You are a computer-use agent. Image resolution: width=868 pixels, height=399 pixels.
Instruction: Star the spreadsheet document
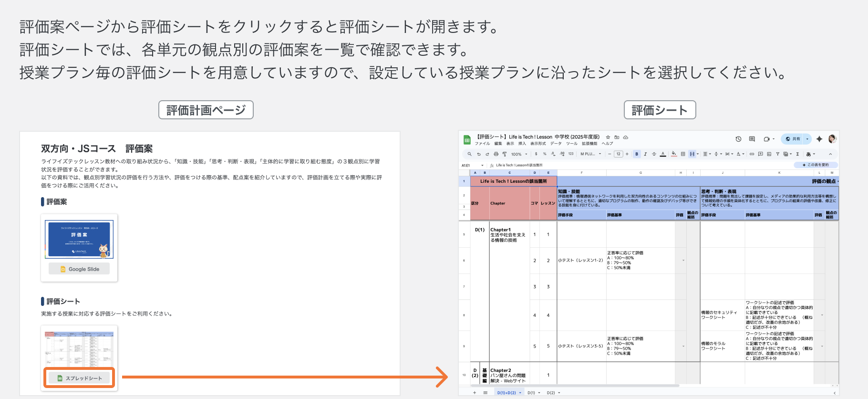click(x=608, y=137)
